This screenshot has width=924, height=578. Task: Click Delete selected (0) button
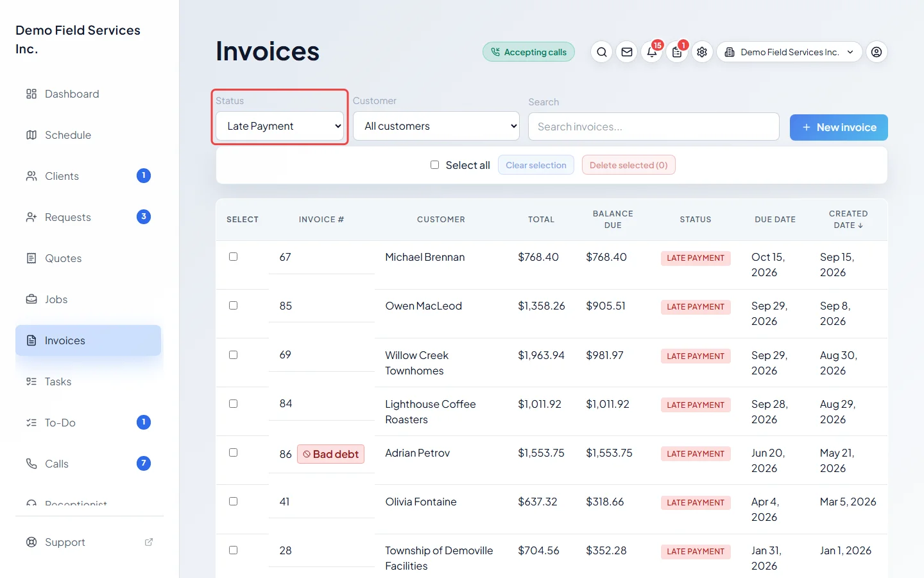coord(629,165)
